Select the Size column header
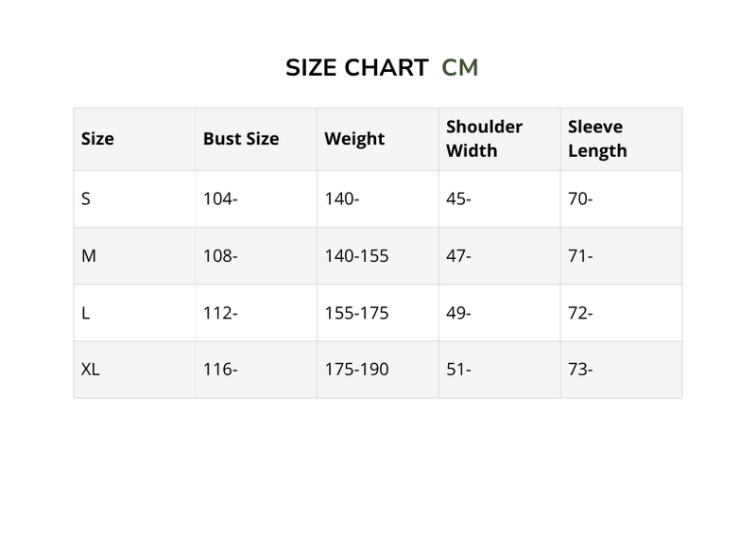 pos(97,139)
